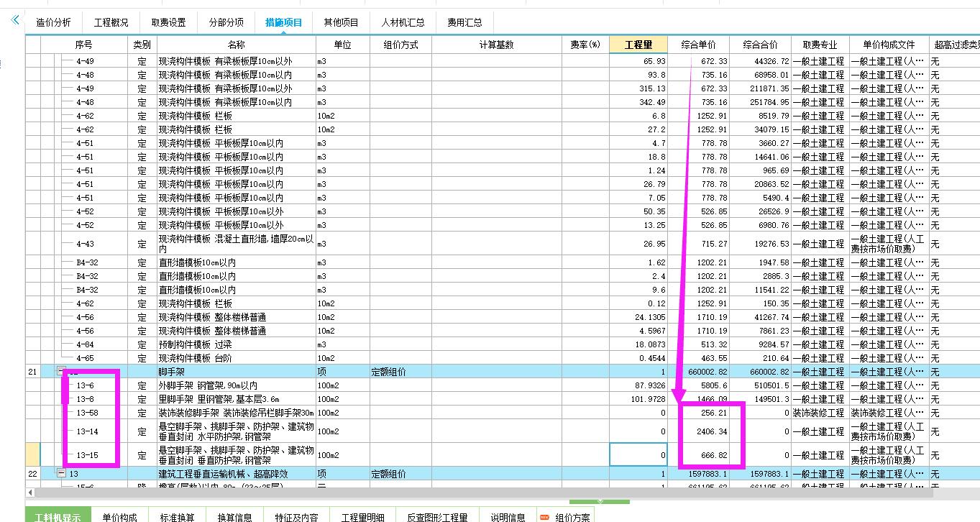Image resolution: width=980 pixels, height=522 pixels.
Task: Open the 取费设置 tab
Action: [x=169, y=22]
